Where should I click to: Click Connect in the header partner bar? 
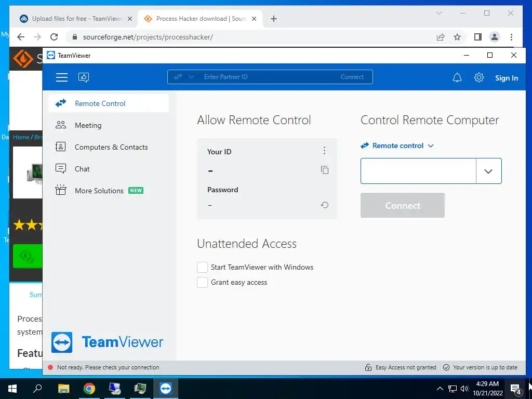pos(352,77)
